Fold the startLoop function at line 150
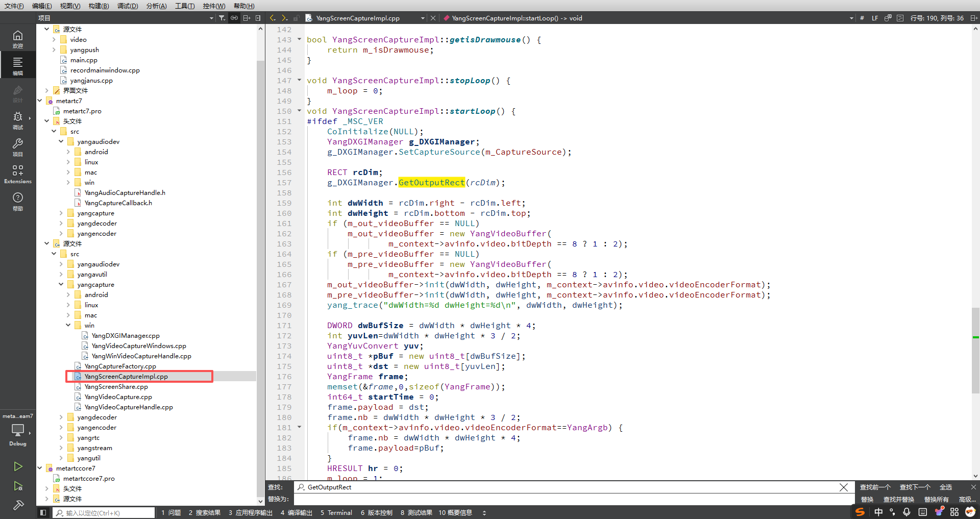 (x=299, y=110)
